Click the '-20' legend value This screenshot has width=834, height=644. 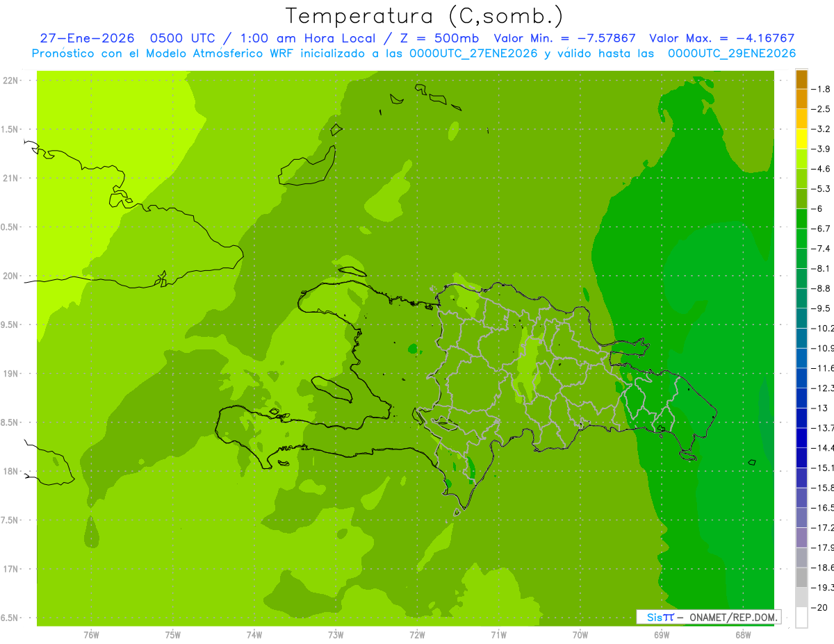coord(818,608)
